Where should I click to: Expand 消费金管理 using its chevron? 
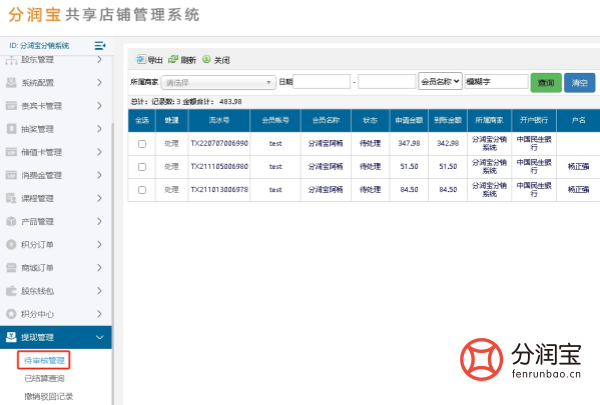(99, 175)
